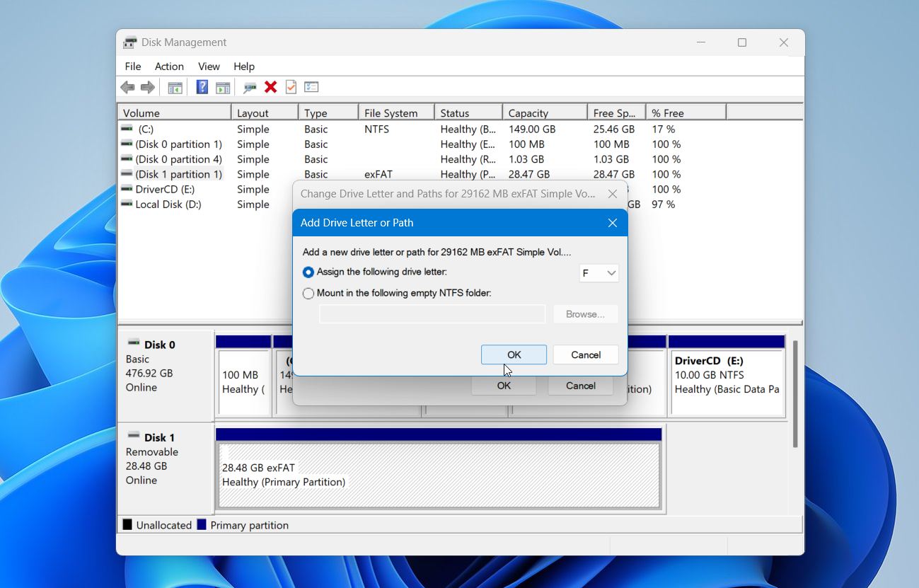
Task: Click the Disk Management title bar app icon
Action: (129, 42)
